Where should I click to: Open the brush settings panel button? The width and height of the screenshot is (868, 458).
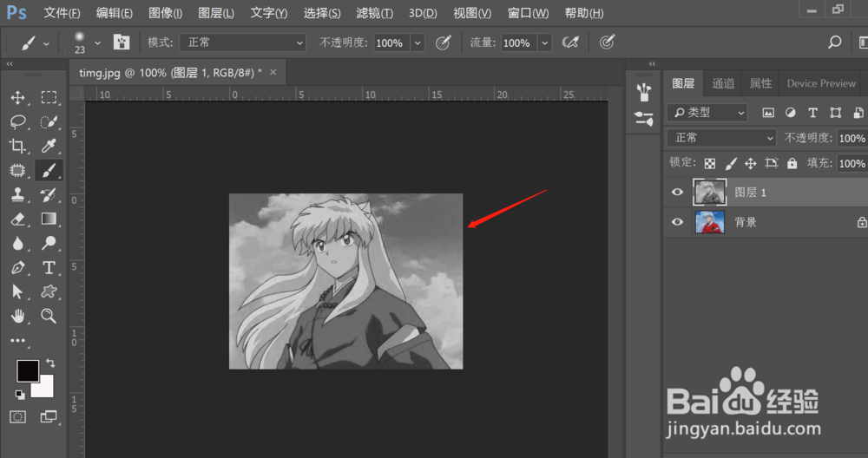tap(122, 42)
